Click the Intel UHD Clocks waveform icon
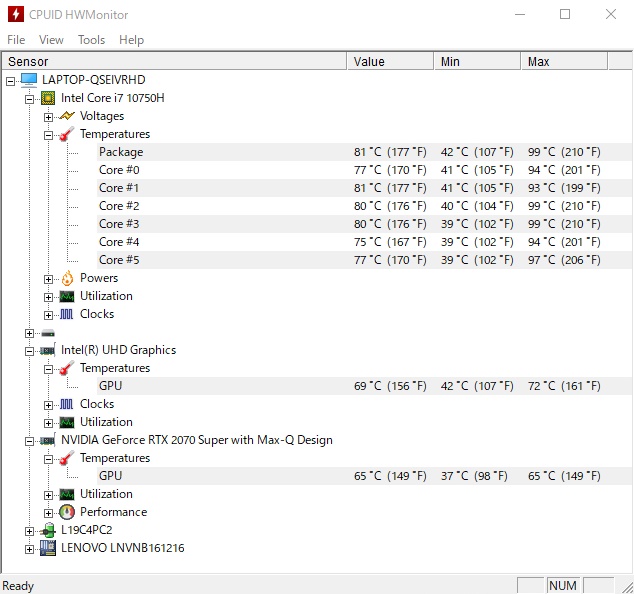This screenshot has width=634, height=594. click(x=66, y=404)
